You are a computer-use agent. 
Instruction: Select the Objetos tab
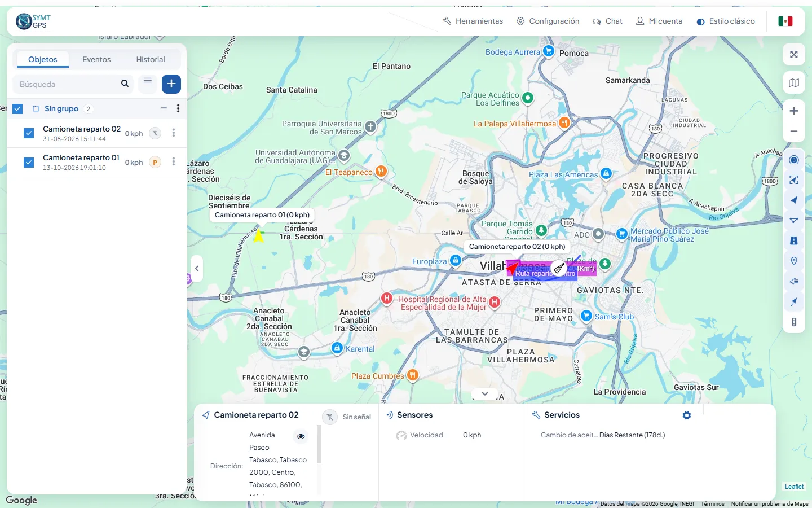pyautogui.click(x=43, y=59)
